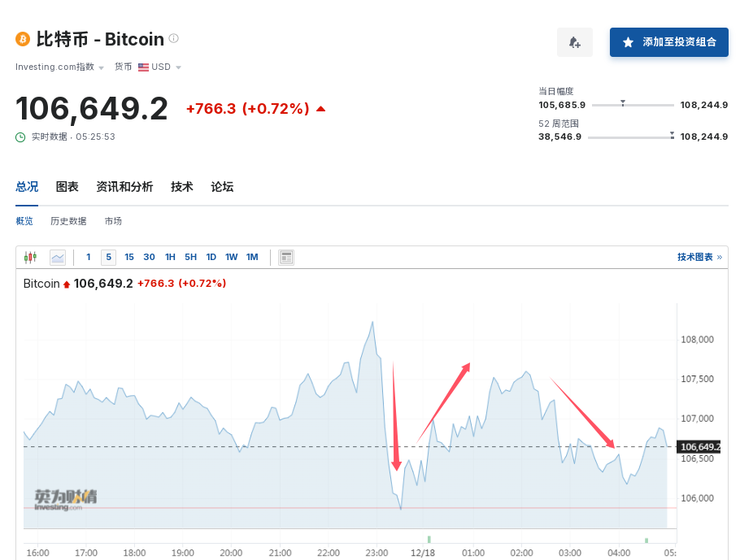Expand 技术图表 full chart link
Viewport: 740px width, 560px height.
pyautogui.click(x=699, y=258)
